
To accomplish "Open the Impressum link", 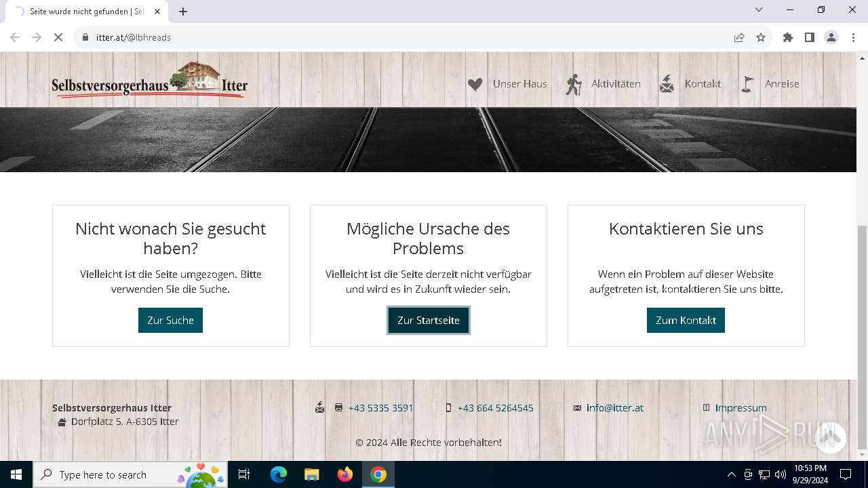I will tap(741, 408).
